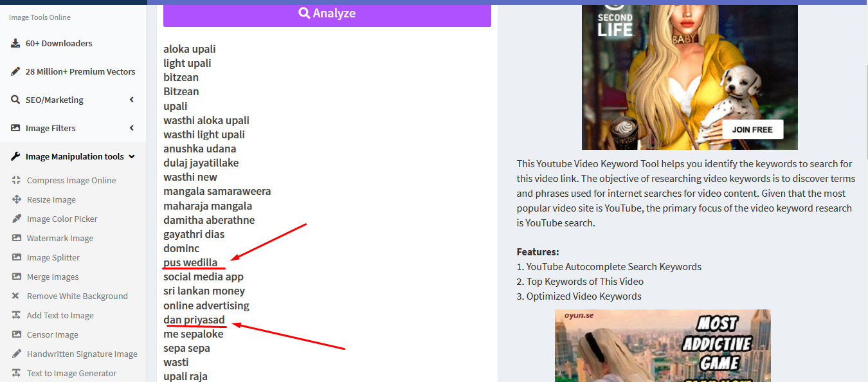868x382 pixels.
Task: Collapse Image Manipulation tools chevron
Action: [x=131, y=156]
